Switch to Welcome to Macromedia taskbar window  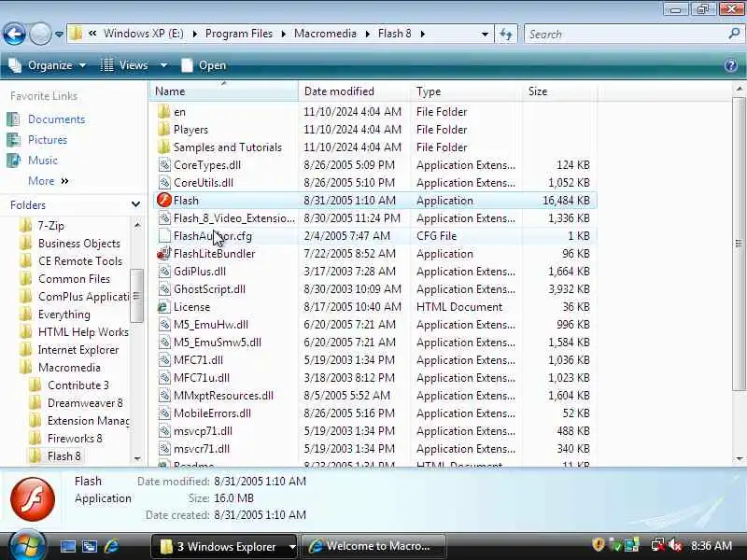tap(373, 546)
